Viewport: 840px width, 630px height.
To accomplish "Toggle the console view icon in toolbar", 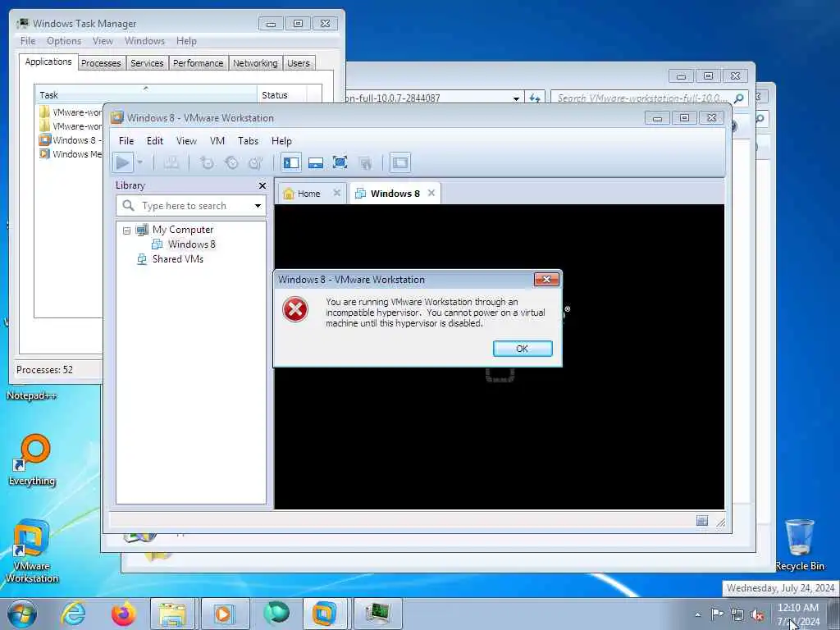I will coord(400,162).
